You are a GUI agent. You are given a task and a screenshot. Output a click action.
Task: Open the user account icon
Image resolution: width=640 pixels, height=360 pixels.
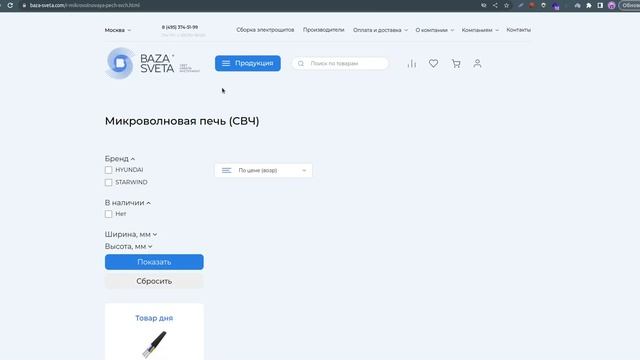477,63
